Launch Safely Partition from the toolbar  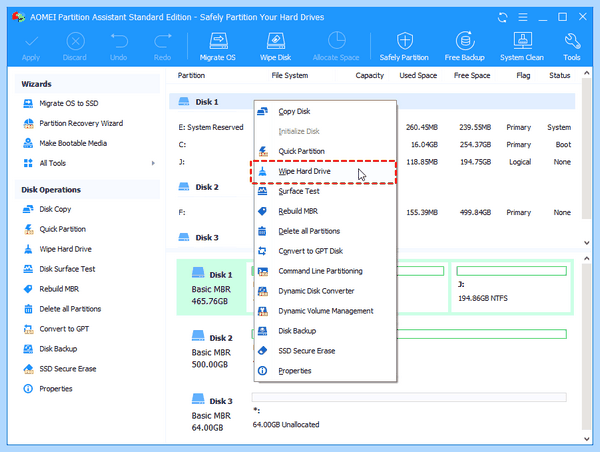pyautogui.click(x=404, y=46)
